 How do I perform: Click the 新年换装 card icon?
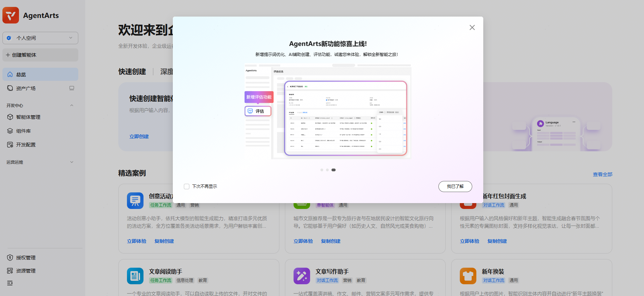click(x=468, y=276)
